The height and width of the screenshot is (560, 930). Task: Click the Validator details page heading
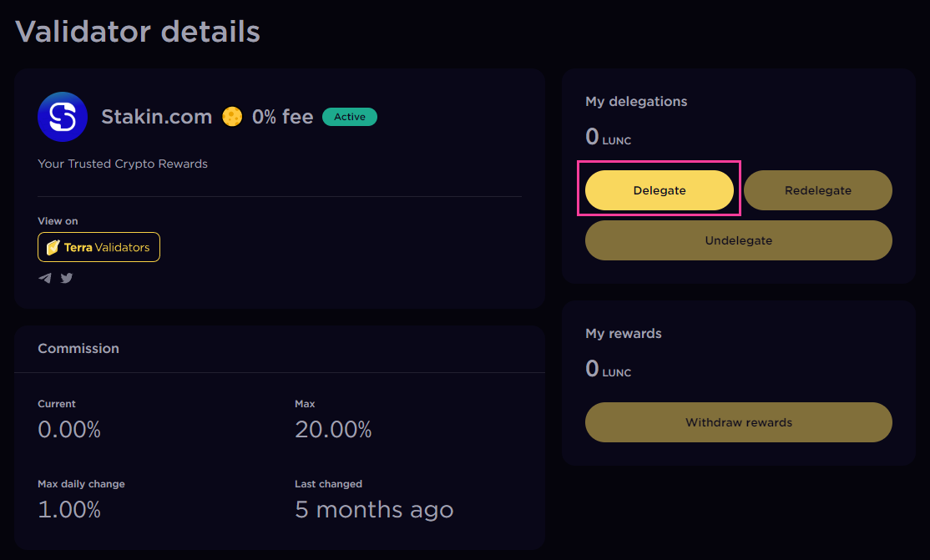138,32
